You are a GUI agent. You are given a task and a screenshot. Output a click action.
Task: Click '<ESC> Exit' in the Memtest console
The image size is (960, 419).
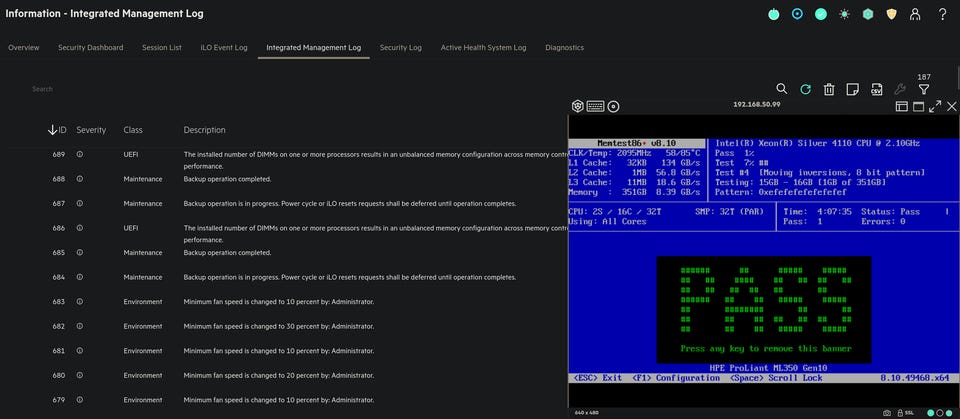(x=597, y=378)
